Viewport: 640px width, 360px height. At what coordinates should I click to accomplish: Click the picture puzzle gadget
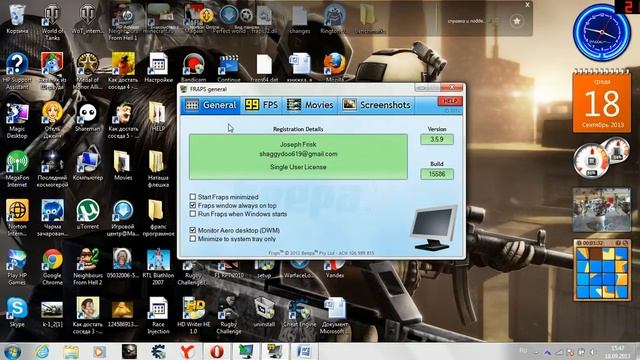pos(602,270)
